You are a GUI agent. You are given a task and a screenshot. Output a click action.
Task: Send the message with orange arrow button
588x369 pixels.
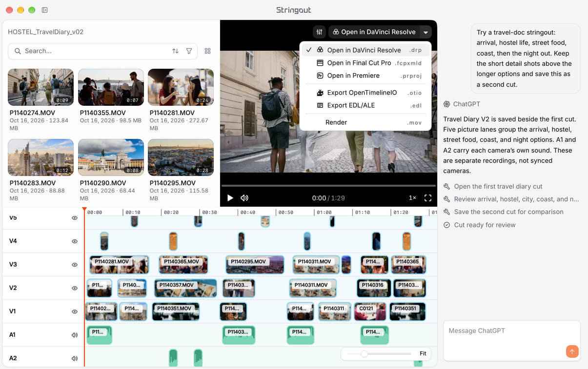572,351
